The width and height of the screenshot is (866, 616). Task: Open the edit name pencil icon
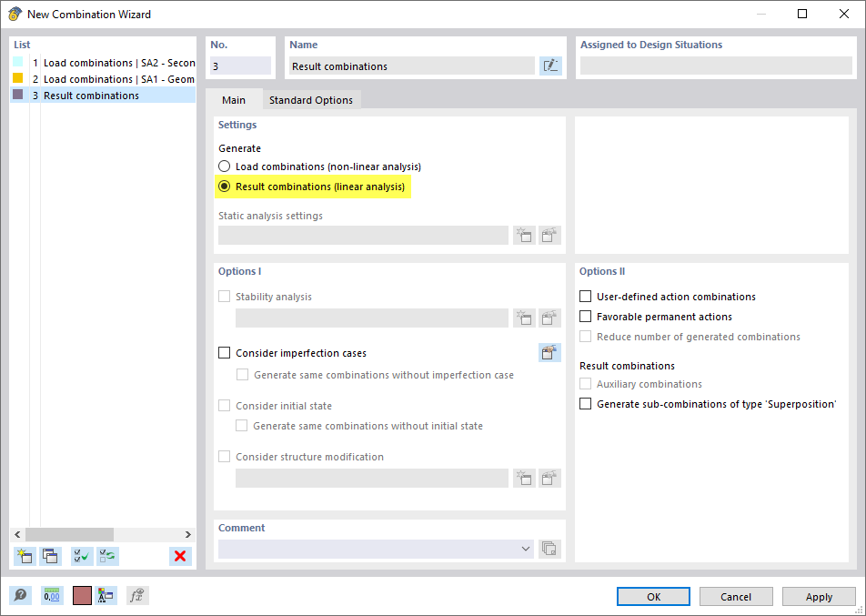click(550, 65)
